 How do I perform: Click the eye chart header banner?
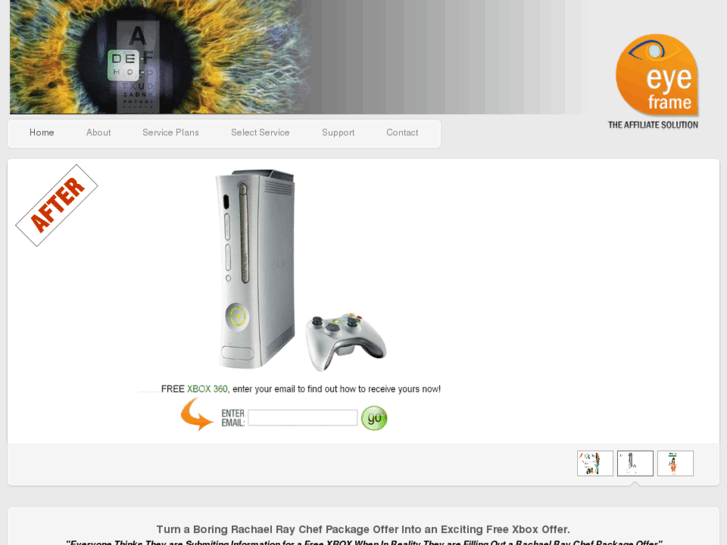[x=297, y=57]
